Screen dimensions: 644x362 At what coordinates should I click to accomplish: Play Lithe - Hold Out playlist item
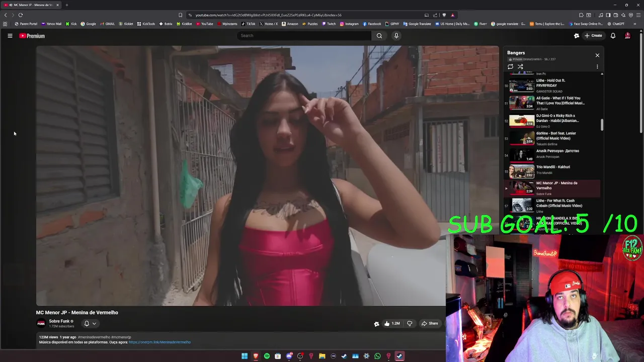tap(553, 85)
